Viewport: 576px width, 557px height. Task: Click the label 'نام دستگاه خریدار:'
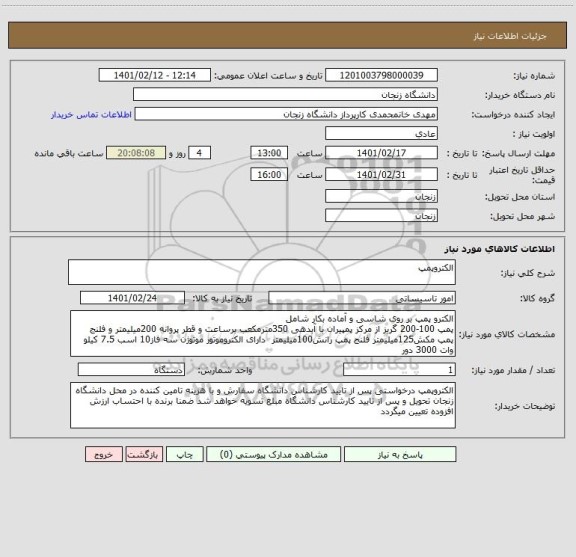pos(520,95)
